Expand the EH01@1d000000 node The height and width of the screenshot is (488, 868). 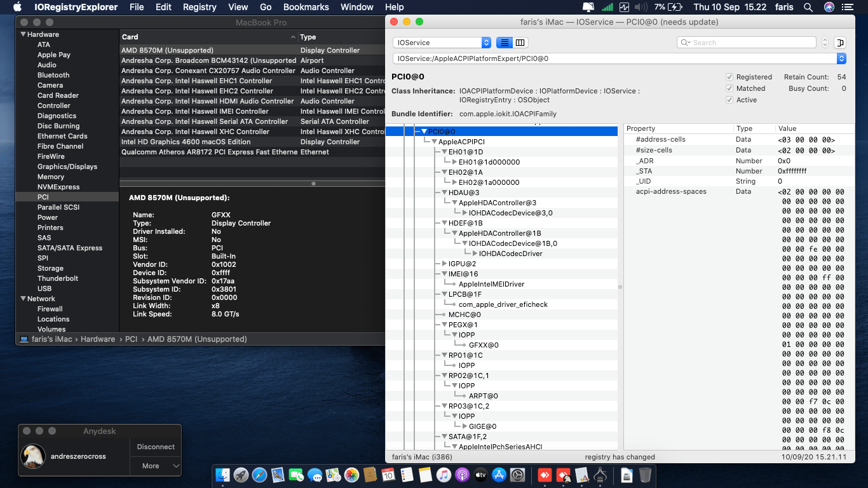coord(454,162)
